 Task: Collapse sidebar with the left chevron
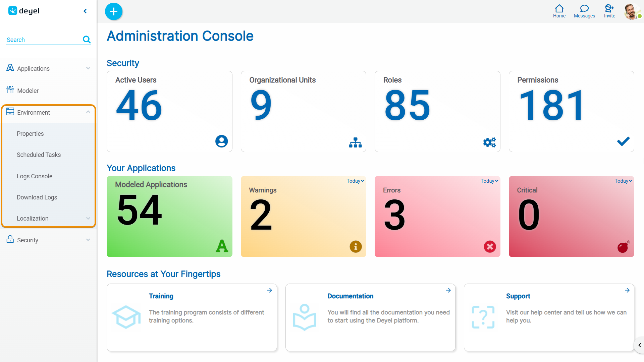pyautogui.click(x=85, y=11)
